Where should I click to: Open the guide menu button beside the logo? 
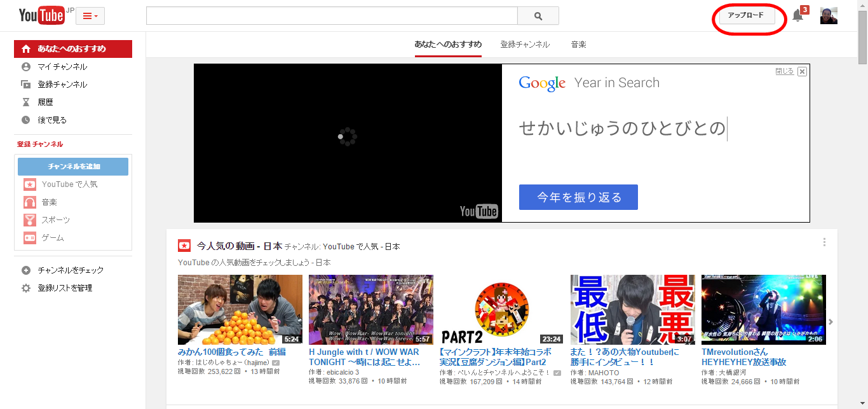click(x=90, y=16)
